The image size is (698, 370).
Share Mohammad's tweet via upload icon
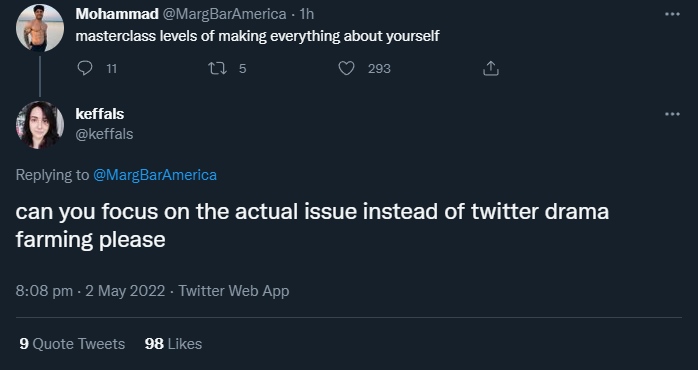491,68
